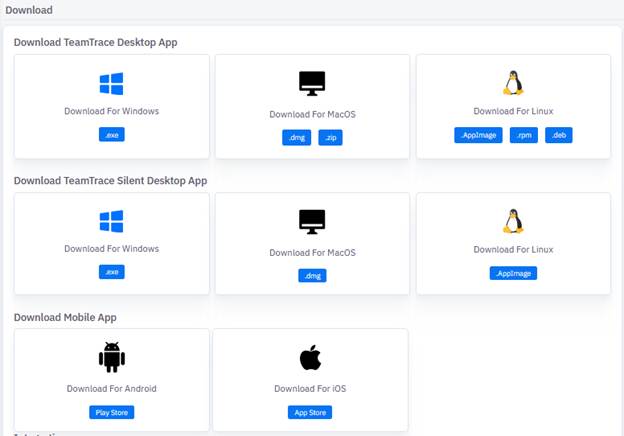The height and width of the screenshot is (436, 624).
Task: Download the .AppImage for Desktop App Linux
Action: coord(478,135)
